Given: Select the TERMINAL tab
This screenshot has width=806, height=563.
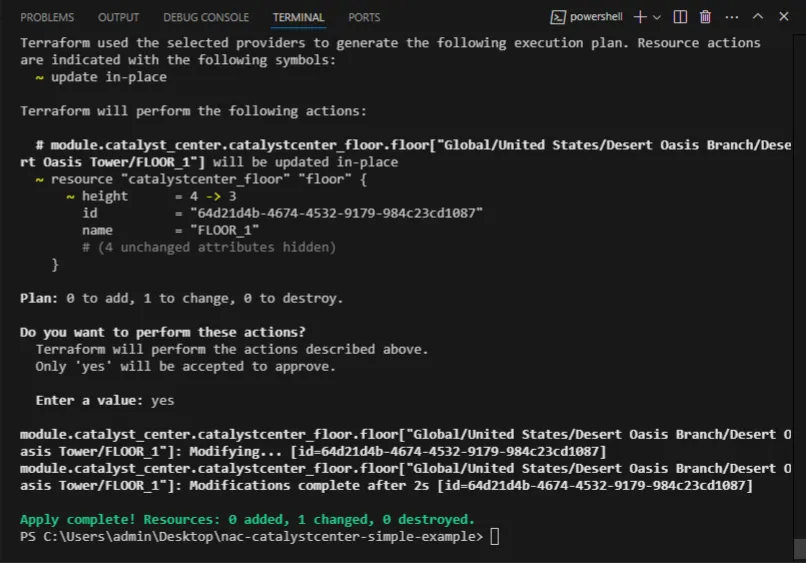Looking at the screenshot, I should pyautogui.click(x=298, y=18).
